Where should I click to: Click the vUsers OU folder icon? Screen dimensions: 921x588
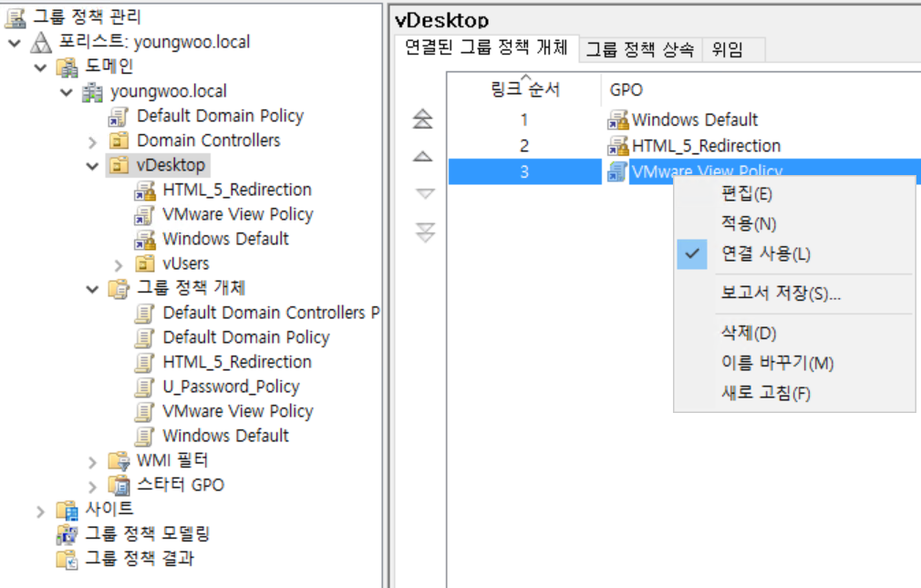(x=144, y=264)
